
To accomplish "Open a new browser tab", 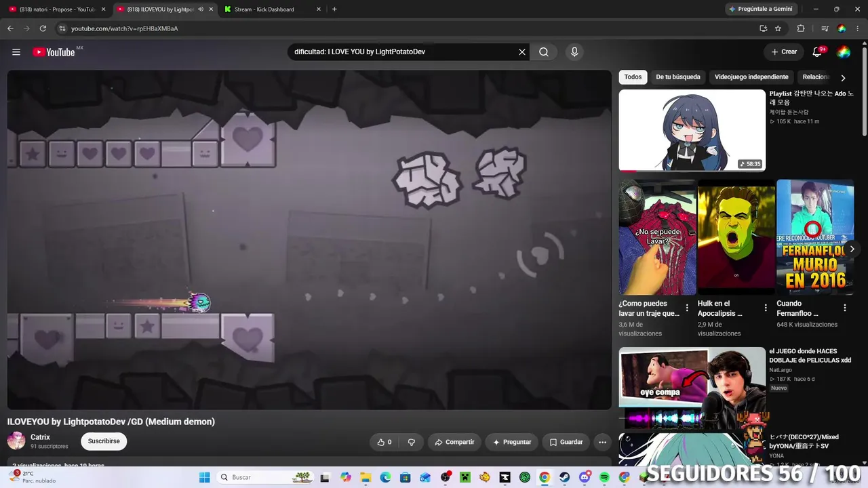I will coord(334,9).
